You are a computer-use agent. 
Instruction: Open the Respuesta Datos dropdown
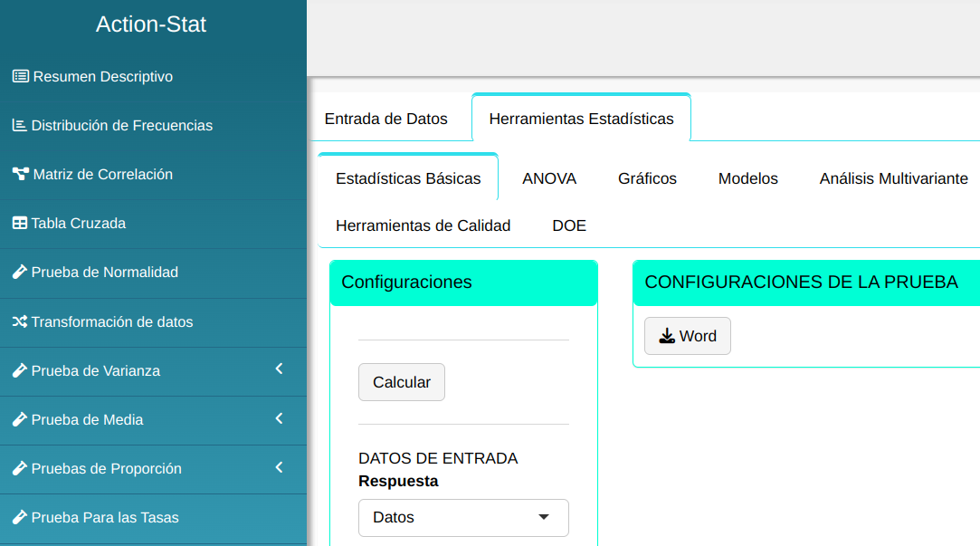coord(463,518)
